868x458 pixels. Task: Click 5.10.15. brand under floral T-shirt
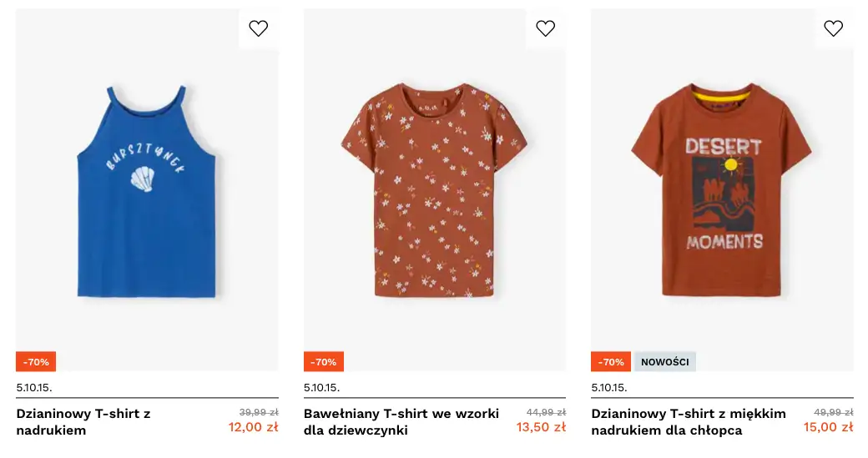pos(321,387)
